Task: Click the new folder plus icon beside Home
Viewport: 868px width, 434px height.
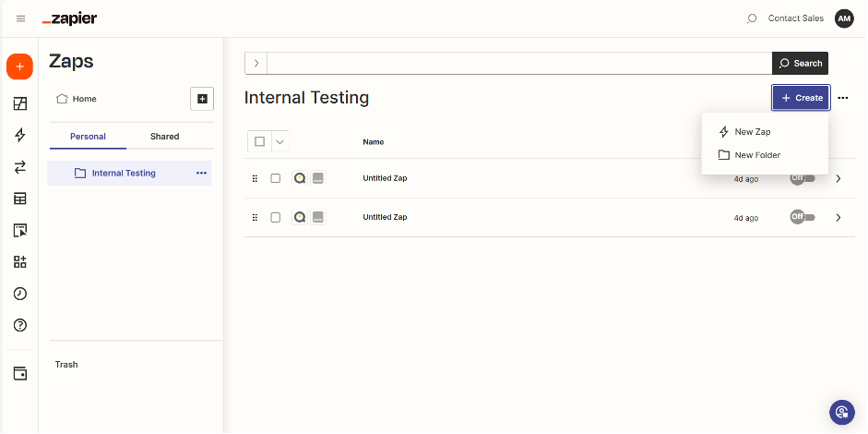Action: 202,99
